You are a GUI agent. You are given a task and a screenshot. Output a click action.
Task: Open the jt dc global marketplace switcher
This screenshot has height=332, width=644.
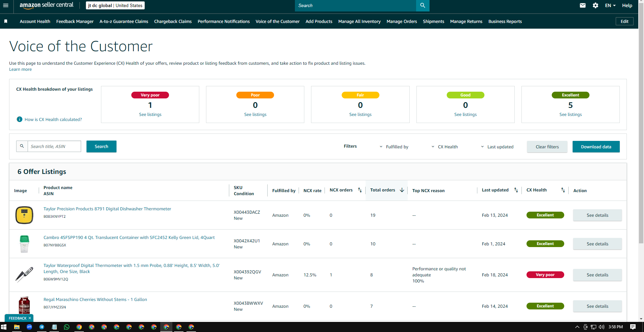115,5
